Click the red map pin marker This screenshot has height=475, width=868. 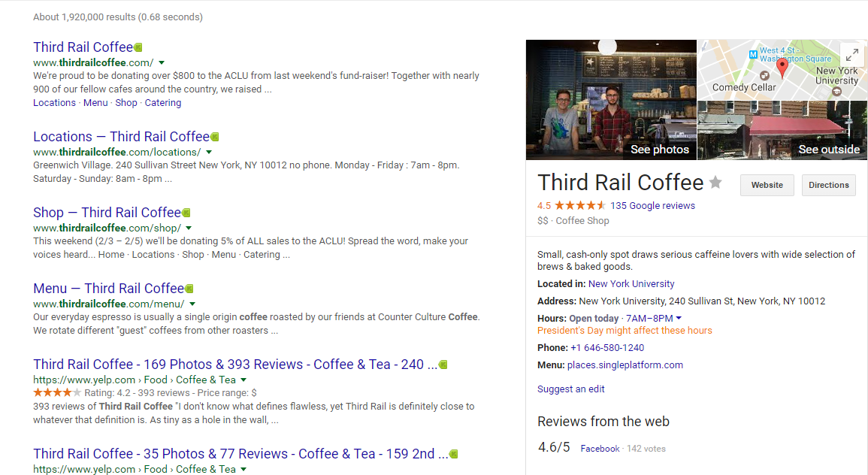(x=782, y=68)
